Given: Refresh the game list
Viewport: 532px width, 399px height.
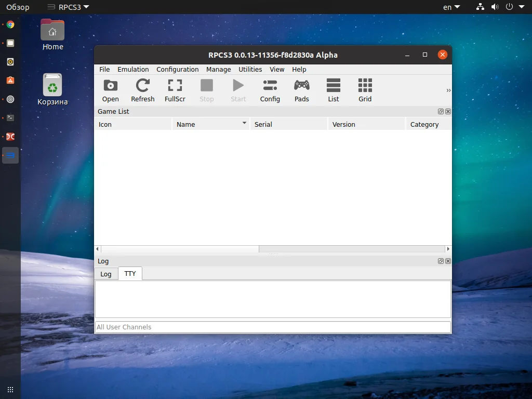Looking at the screenshot, I should pos(142,90).
